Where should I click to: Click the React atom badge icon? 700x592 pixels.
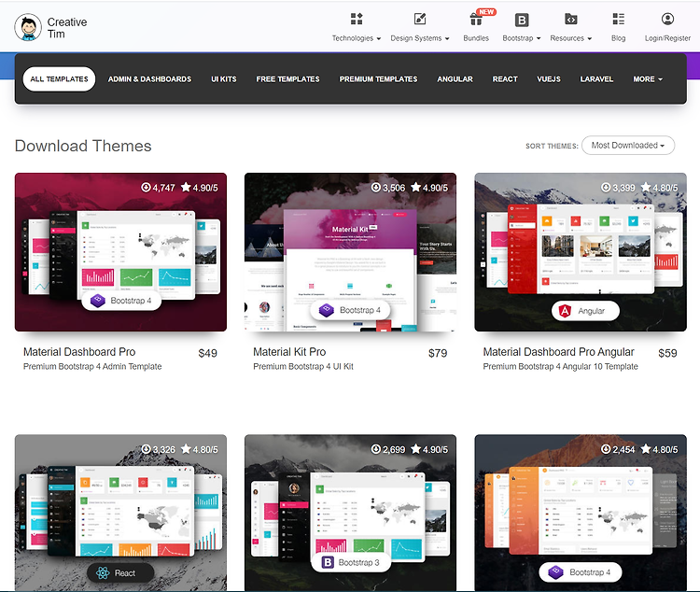coord(103,572)
